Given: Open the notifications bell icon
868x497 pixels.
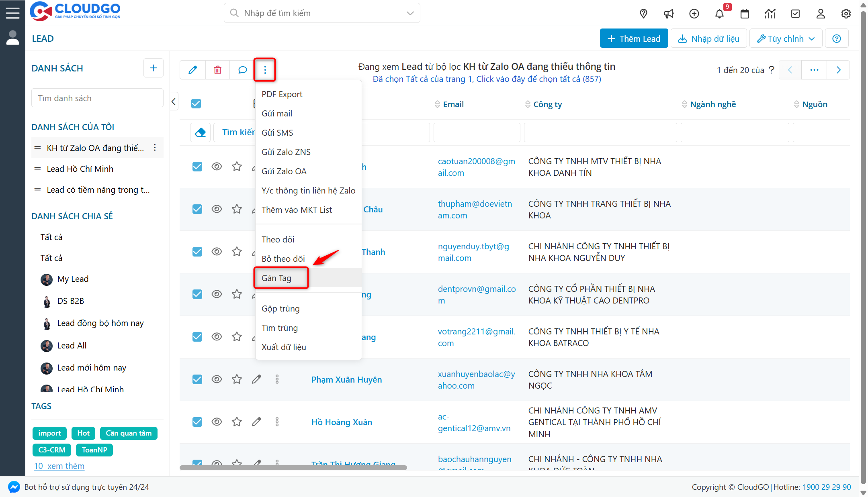Looking at the screenshot, I should coord(719,14).
